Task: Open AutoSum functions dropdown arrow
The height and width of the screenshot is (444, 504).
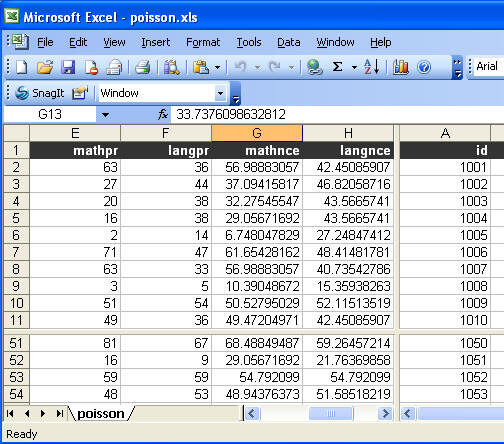Action: click(354, 68)
